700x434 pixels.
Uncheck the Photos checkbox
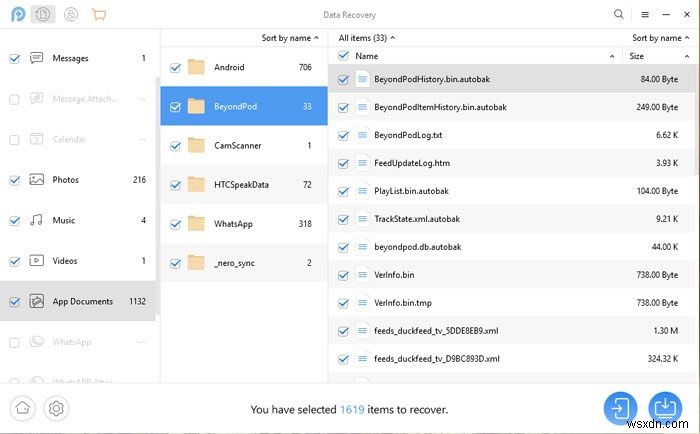14,180
